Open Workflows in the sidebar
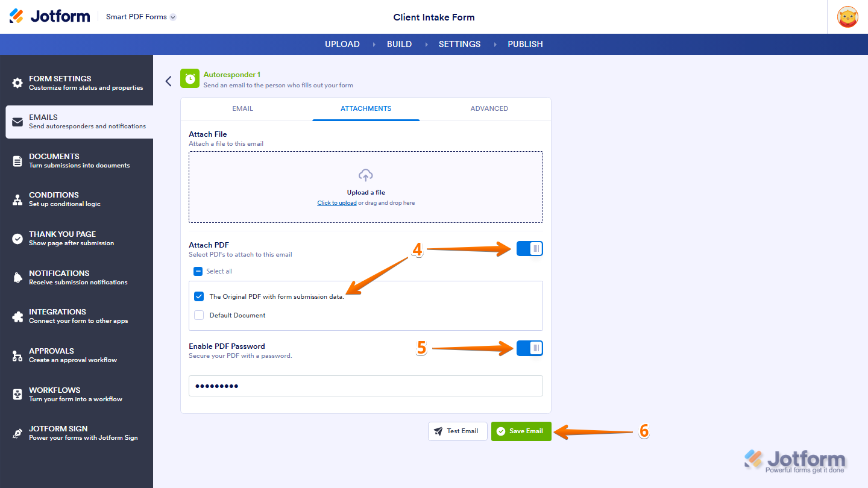 click(77, 395)
